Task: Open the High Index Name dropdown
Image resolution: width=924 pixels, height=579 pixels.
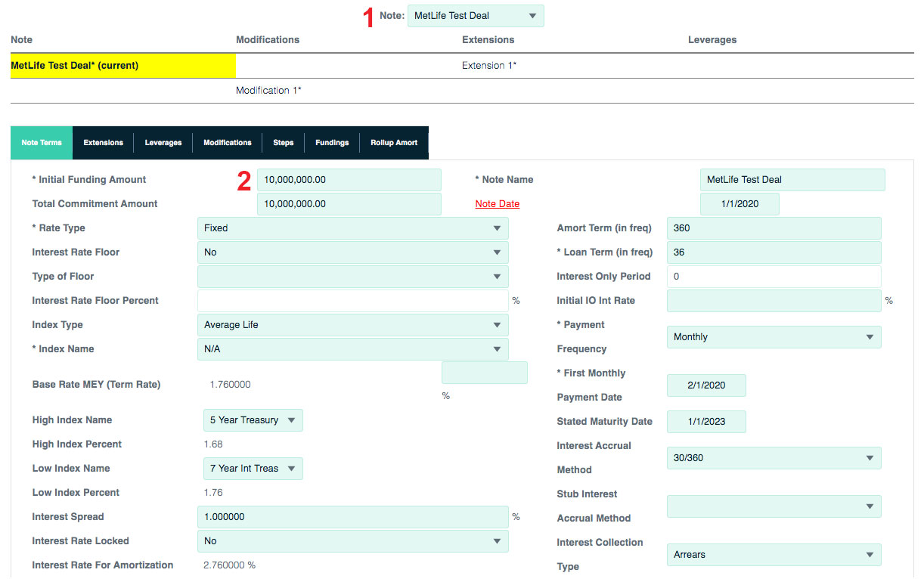Action: coord(253,420)
